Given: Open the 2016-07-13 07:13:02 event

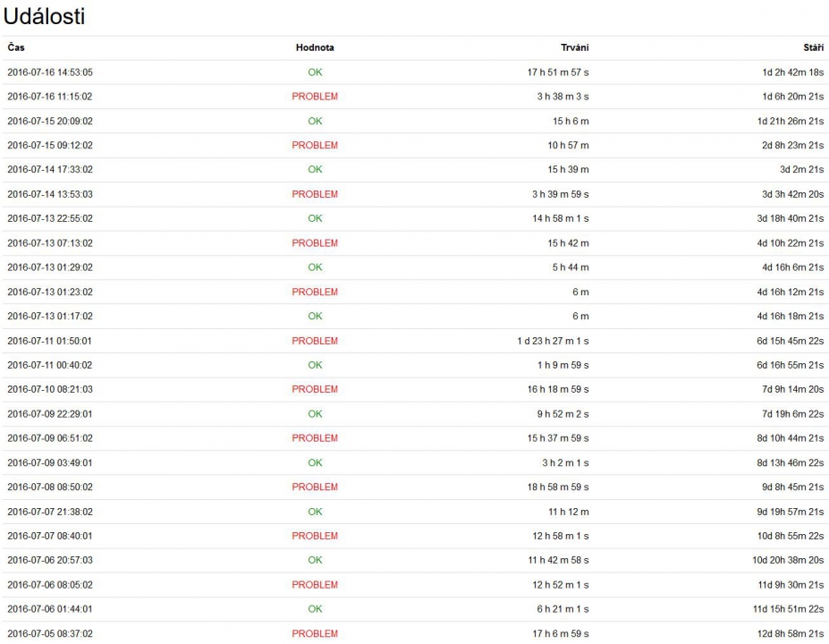Looking at the screenshot, I should tap(50, 243).
